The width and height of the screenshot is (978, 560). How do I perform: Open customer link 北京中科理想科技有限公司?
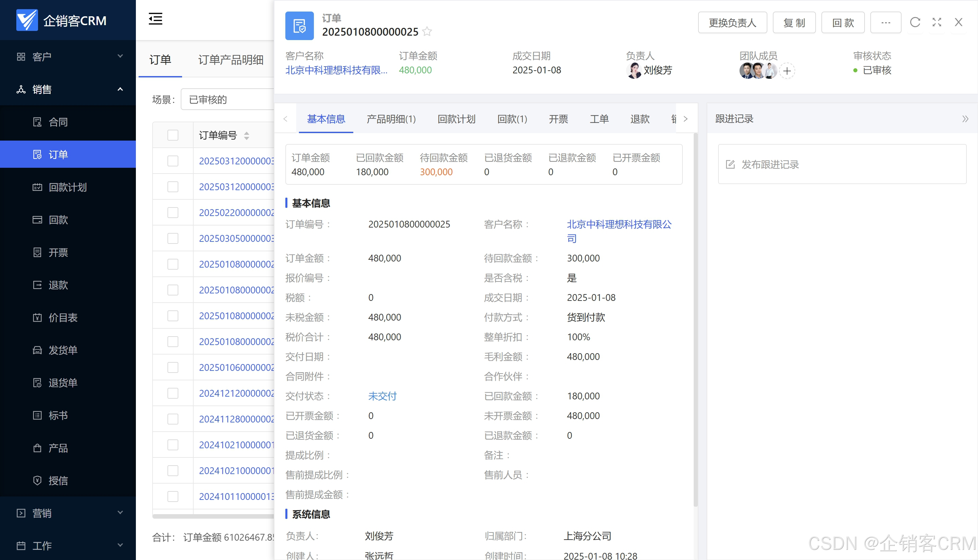(x=619, y=224)
